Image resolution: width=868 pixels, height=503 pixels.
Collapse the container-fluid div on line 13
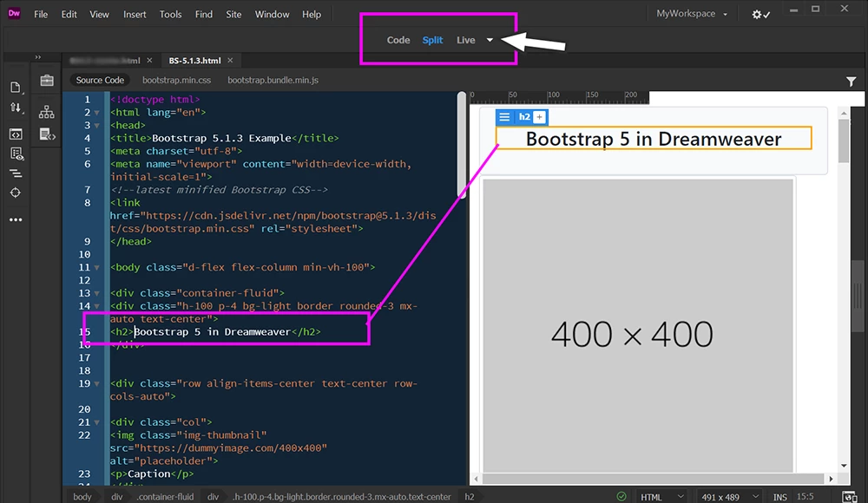pyautogui.click(x=97, y=293)
